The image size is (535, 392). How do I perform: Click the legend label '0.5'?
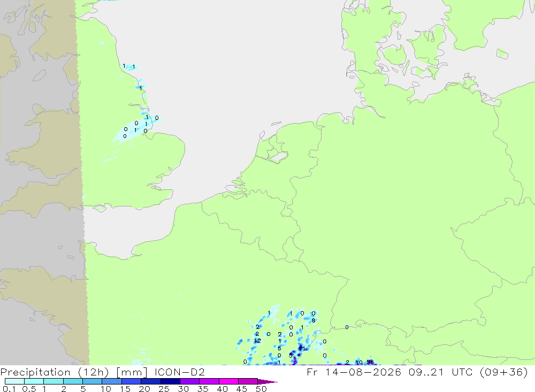(x=29, y=389)
